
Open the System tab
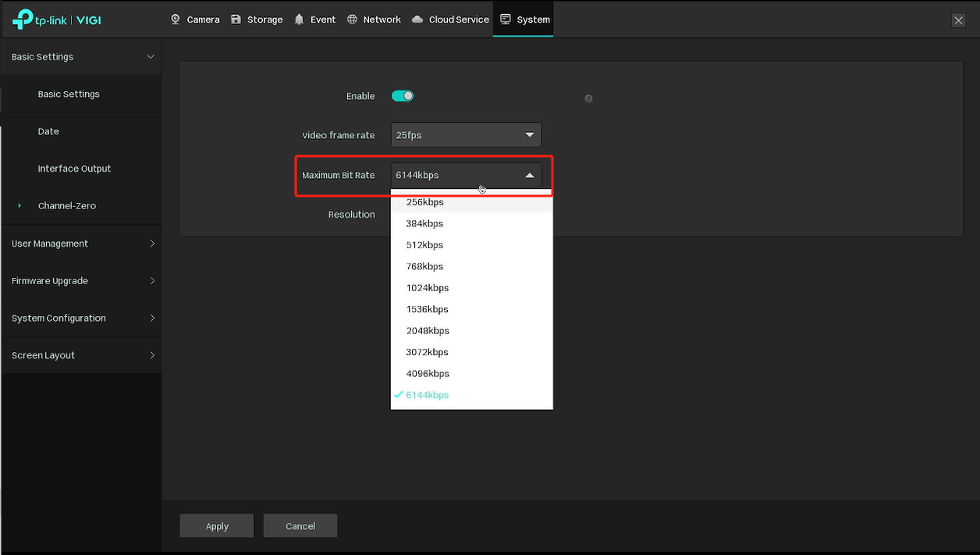coord(524,19)
